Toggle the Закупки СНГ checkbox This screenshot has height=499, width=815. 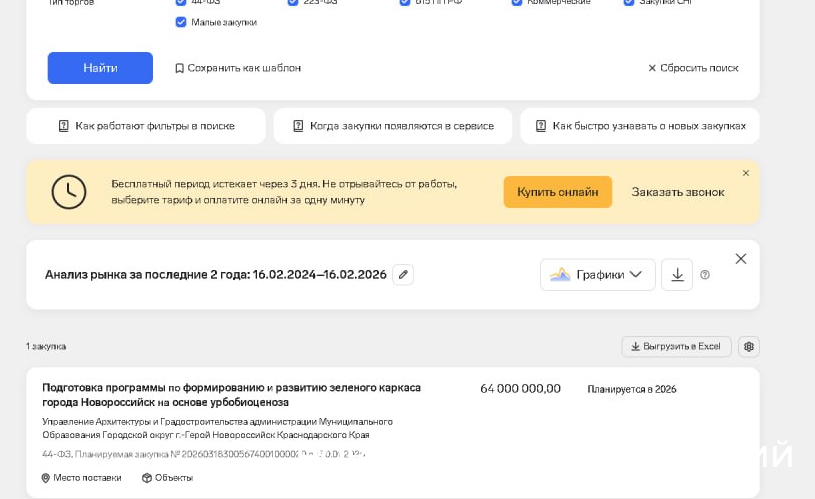tap(629, 3)
